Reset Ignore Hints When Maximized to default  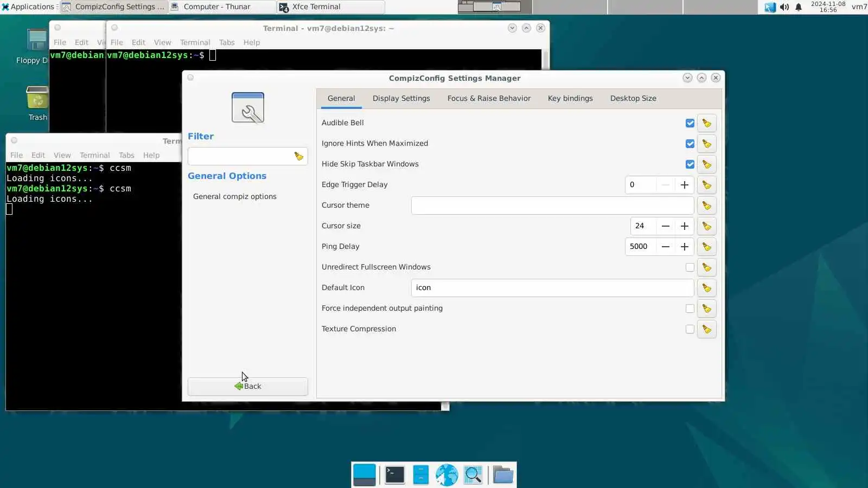(x=706, y=144)
